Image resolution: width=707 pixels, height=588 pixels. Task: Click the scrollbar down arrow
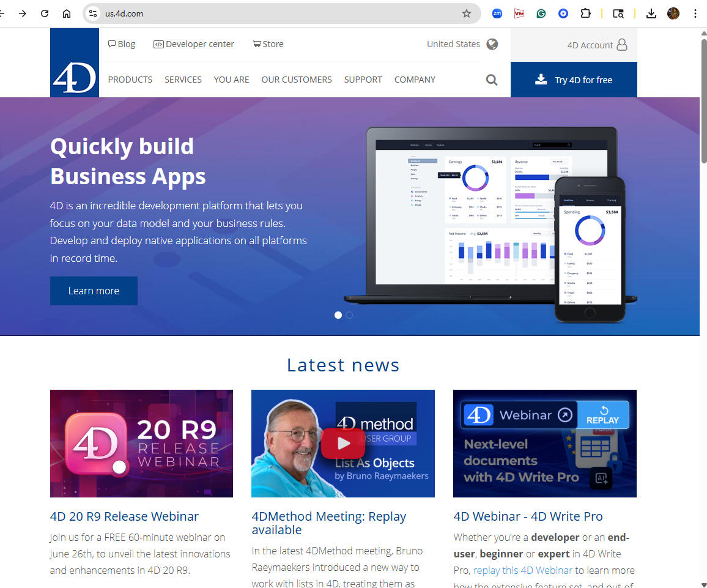pyautogui.click(x=703, y=584)
